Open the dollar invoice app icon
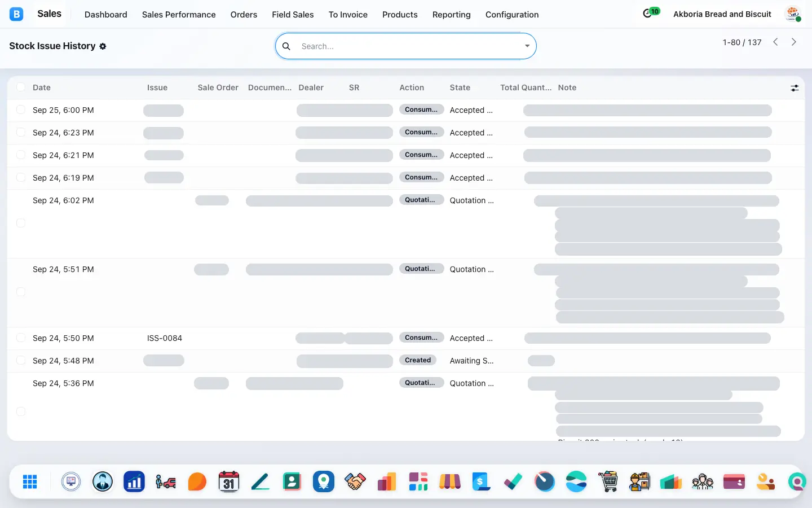812x508 pixels. click(481, 481)
